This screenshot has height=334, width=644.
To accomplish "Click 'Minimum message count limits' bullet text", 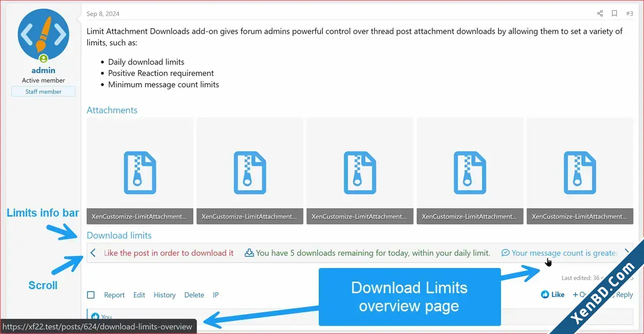I will pos(164,85).
